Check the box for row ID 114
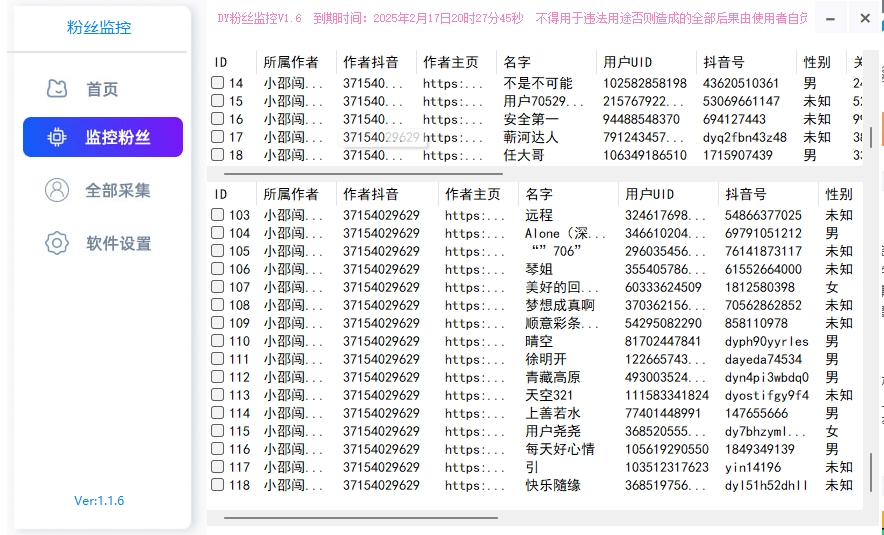Image resolution: width=884 pixels, height=535 pixels. (218, 413)
